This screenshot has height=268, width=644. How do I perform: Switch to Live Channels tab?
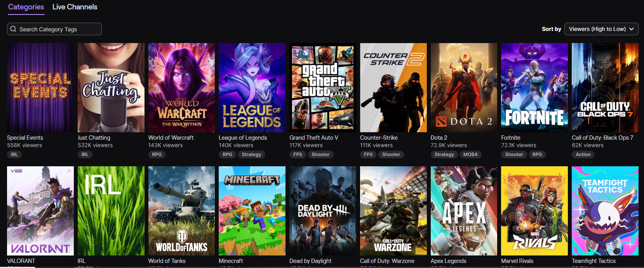point(75,7)
